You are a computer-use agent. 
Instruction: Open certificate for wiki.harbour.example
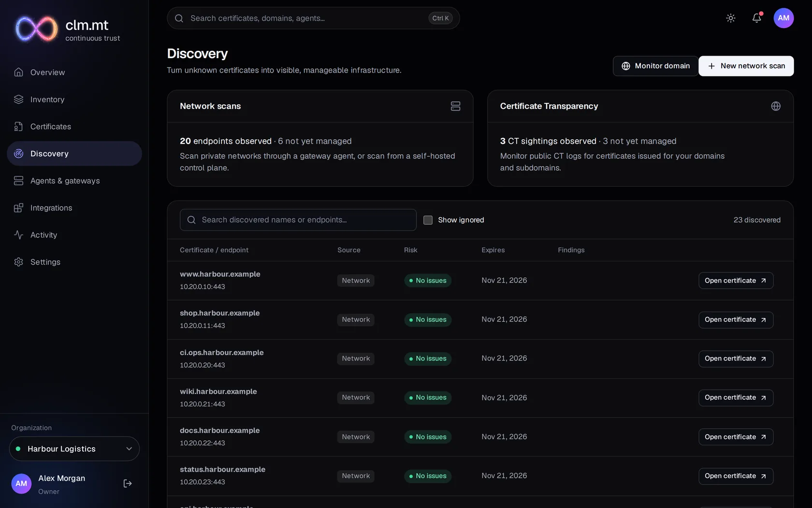tap(736, 398)
